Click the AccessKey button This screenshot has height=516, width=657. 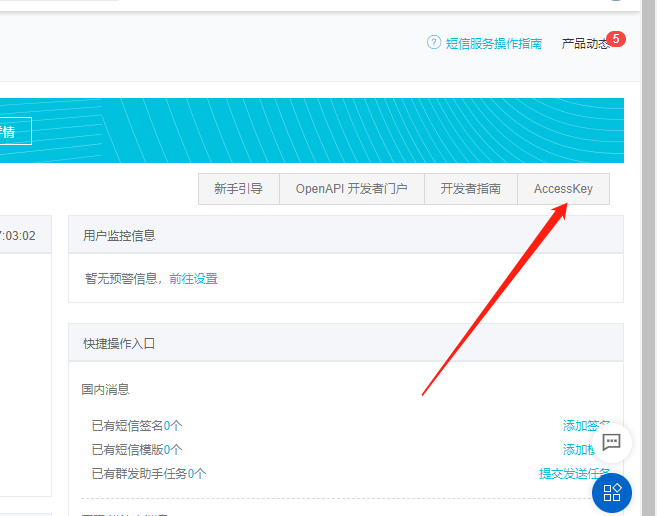(563, 189)
